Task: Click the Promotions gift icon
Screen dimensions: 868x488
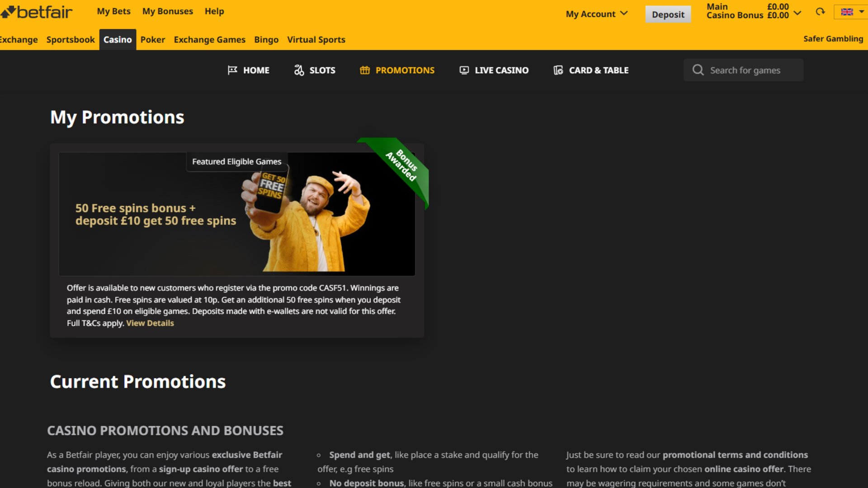Action: (x=365, y=70)
